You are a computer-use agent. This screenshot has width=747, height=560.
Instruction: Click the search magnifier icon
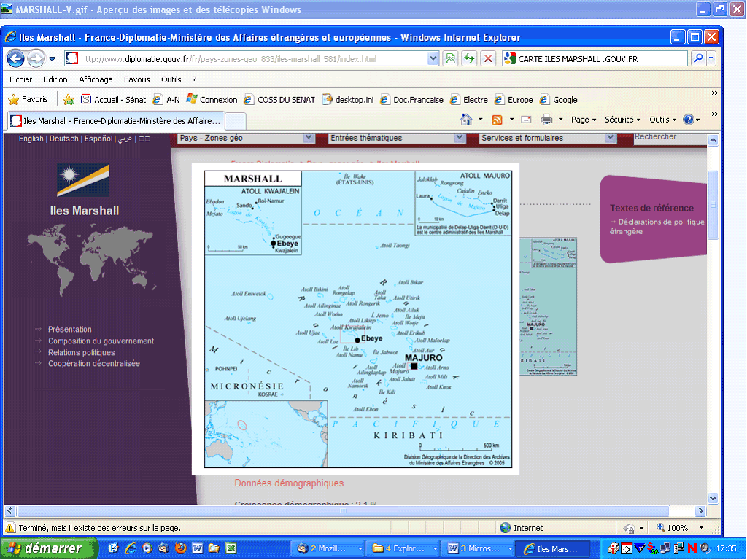[697, 59]
